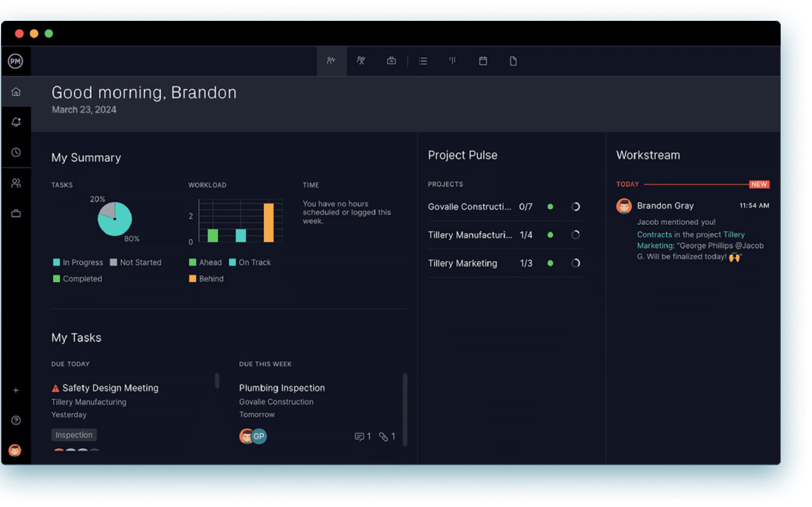812x507 pixels.
Task: Click the PM logo at the top left
Action: [16, 61]
